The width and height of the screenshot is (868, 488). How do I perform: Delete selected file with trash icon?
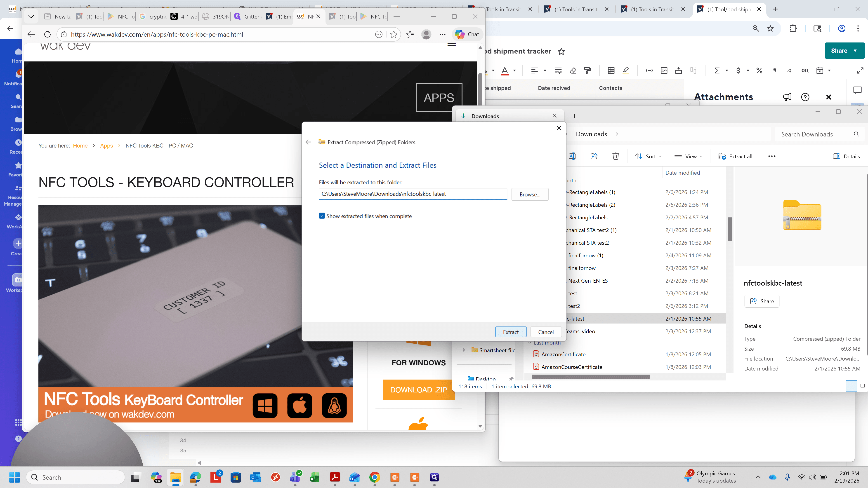[616, 156]
